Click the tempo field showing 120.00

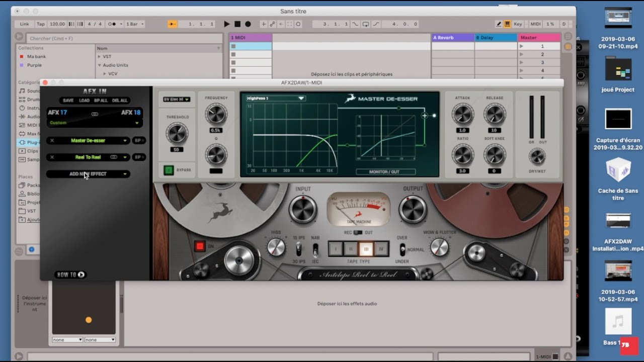click(x=57, y=24)
